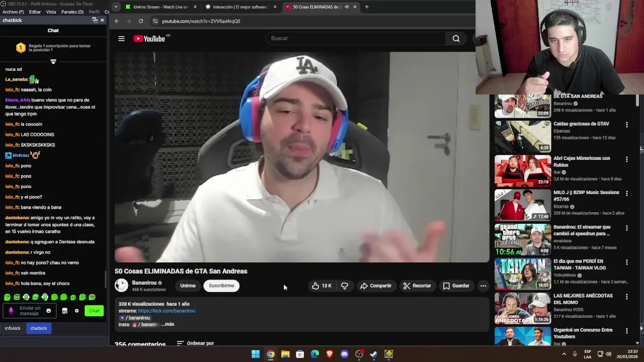Focus the YouTube Buscar search field
Screen dimensions: 644x362
click(x=356, y=39)
